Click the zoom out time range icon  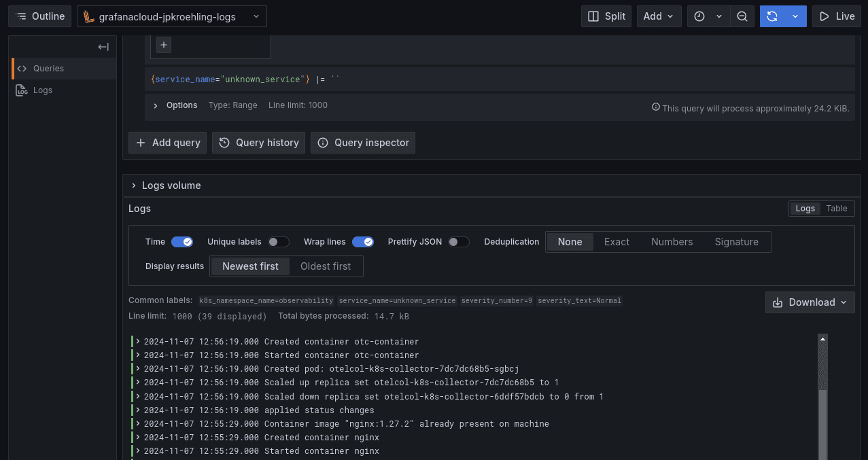(742, 16)
